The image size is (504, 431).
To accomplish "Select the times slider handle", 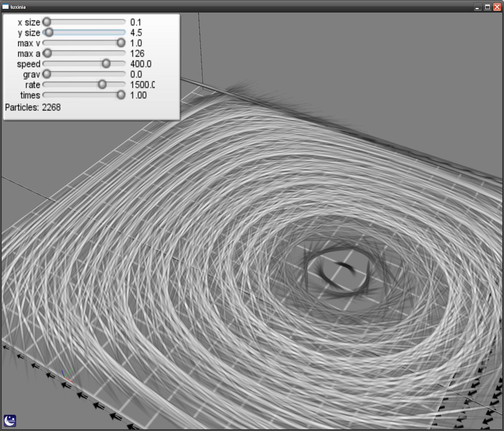I will coord(121,95).
